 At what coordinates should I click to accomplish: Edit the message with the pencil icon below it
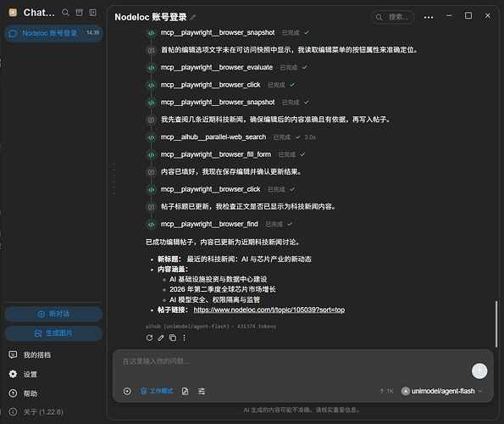161,338
